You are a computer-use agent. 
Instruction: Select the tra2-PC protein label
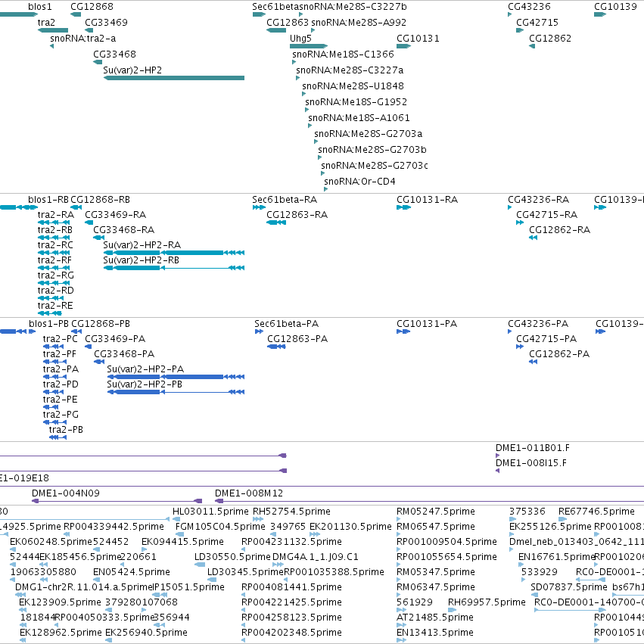pyautogui.click(x=61, y=339)
